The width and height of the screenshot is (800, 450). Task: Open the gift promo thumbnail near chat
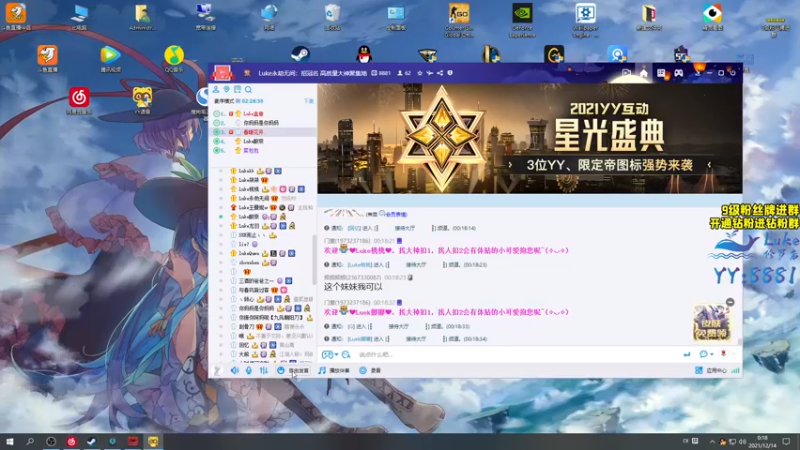click(711, 322)
